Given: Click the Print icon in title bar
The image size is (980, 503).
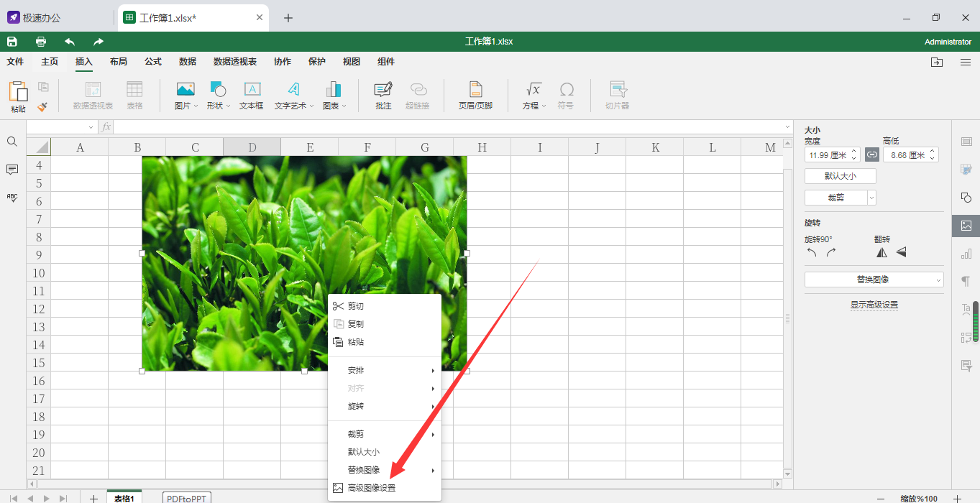Looking at the screenshot, I should [x=41, y=42].
